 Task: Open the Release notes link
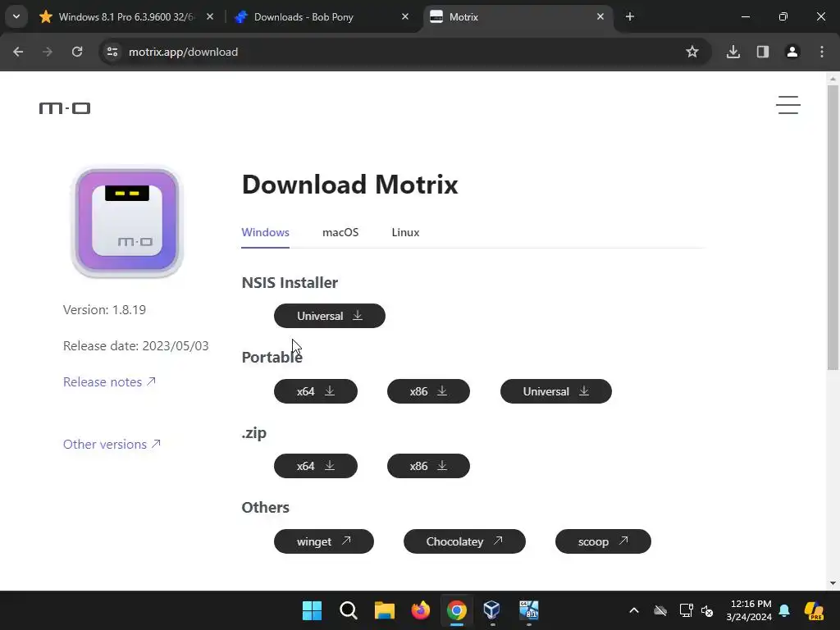click(109, 382)
